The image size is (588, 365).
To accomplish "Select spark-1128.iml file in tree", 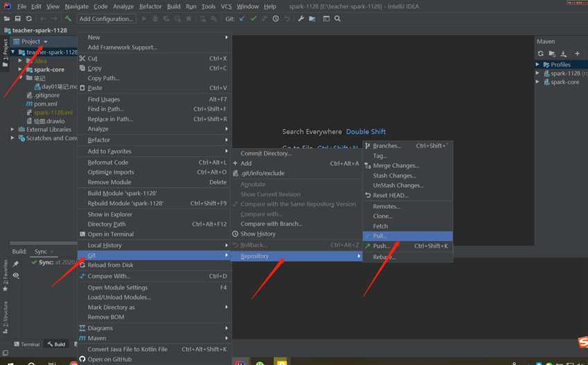I will tap(53, 112).
